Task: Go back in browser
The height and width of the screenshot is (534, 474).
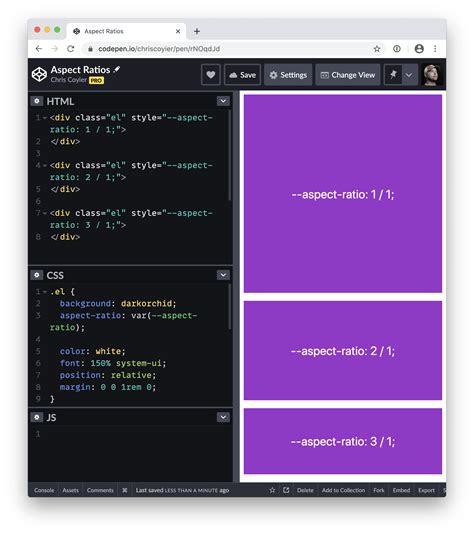Action: pyautogui.click(x=39, y=49)
